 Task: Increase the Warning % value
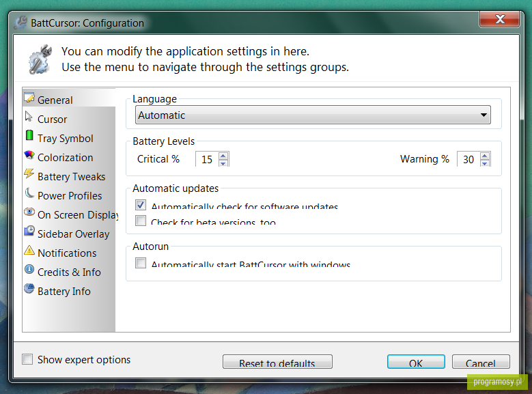click(485, 156)
